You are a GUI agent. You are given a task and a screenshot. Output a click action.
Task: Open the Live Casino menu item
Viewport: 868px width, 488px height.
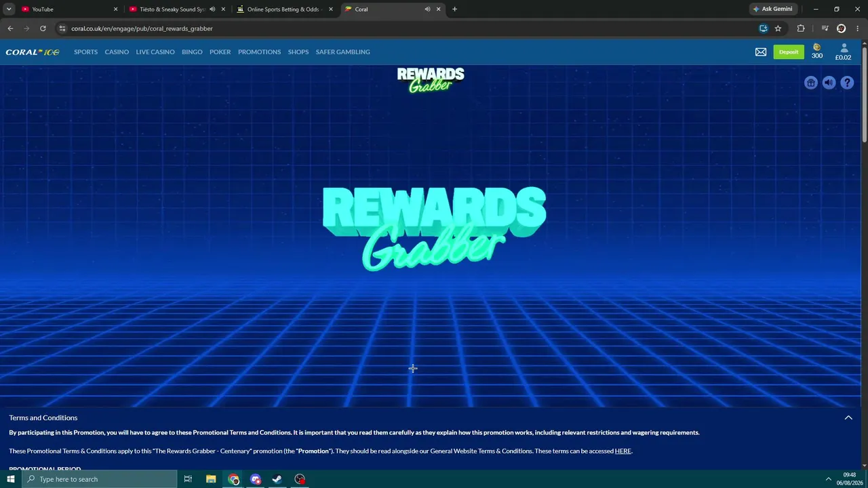click(x=155, y=52)
